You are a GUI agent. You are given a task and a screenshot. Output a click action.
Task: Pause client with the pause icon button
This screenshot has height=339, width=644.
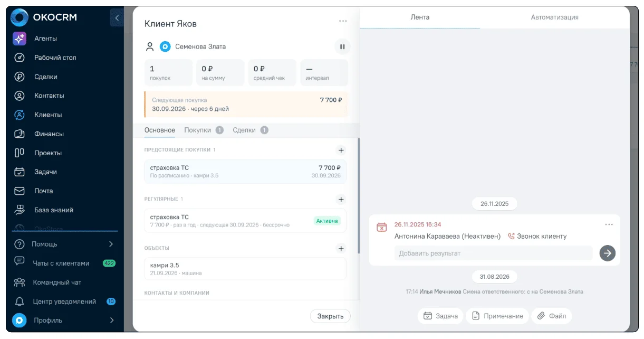click(342, 46)
